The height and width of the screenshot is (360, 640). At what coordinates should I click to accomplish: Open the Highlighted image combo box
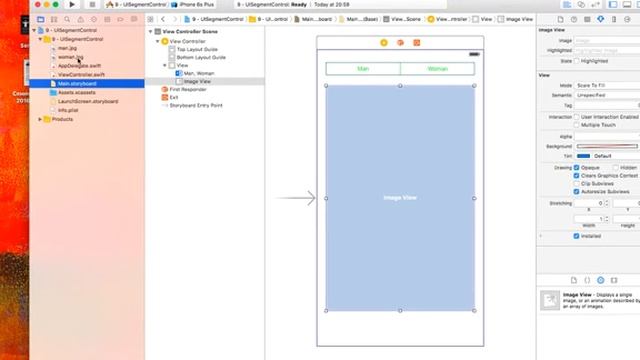(x=607, y=51)
